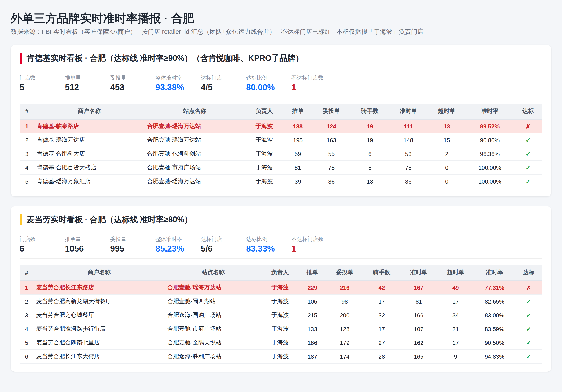
Task: Click the green checkmark on 肯德基-瑶海万象汇店 row
Action: [x=528, y=181]
